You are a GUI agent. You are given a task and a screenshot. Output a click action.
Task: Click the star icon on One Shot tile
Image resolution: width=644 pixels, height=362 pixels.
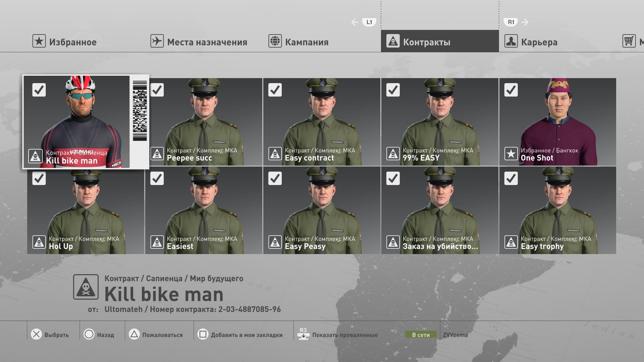click(511, 154)
